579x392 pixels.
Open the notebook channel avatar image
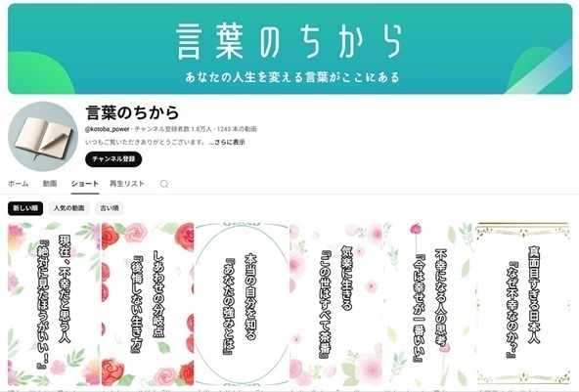tap(43, 137)
